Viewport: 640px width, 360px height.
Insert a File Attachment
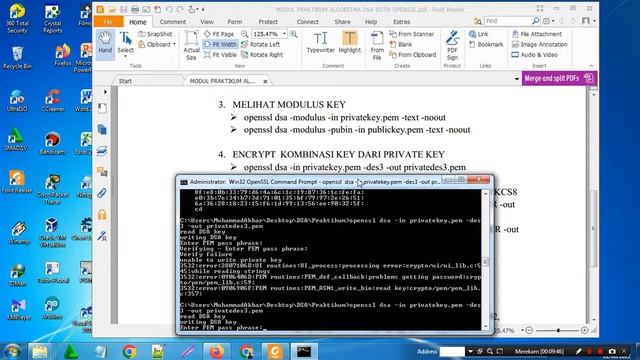point(537,34)
